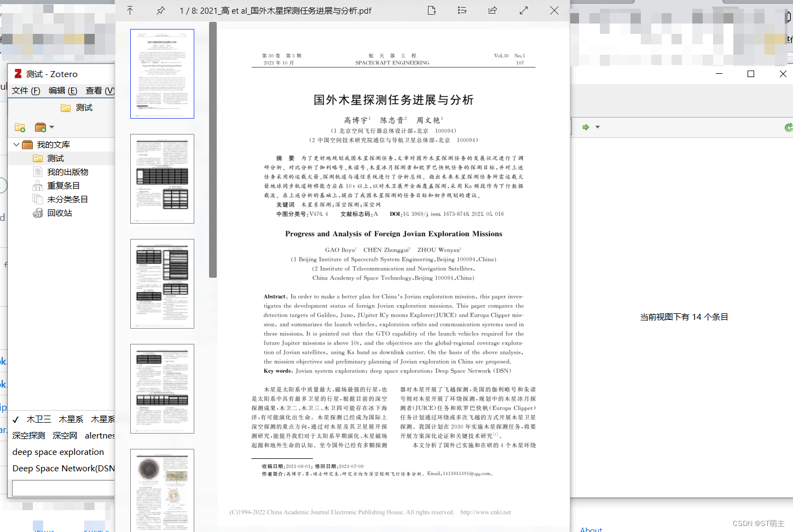Viewport: 793px width, 532px height.
Task: Click the deep space exploration tag
Action: point(58,452)
